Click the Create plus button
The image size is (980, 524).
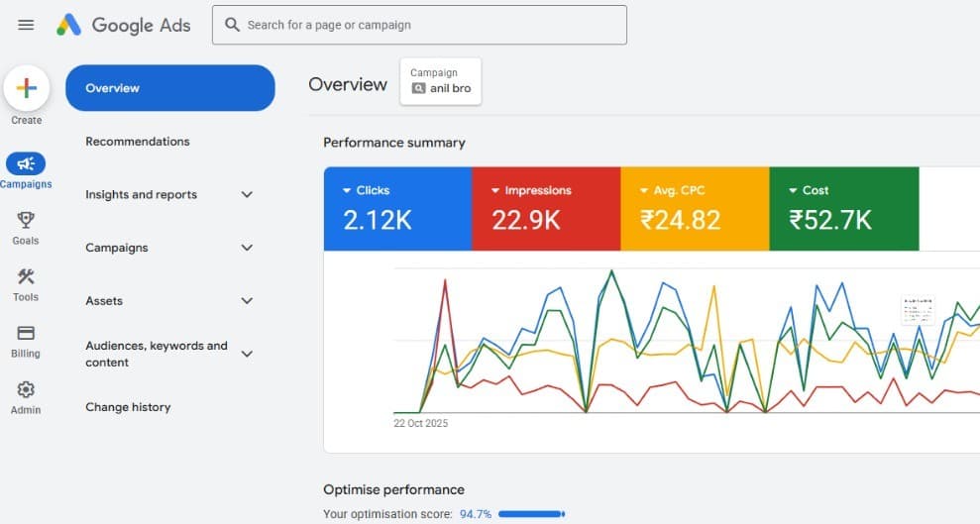(x=27, y=88)
